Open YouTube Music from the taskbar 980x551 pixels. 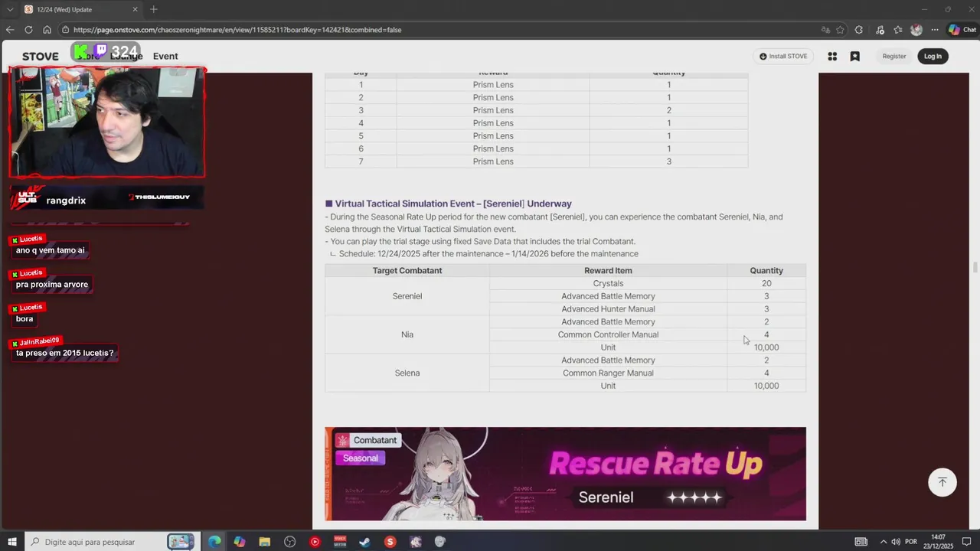(x=315, y=542)
